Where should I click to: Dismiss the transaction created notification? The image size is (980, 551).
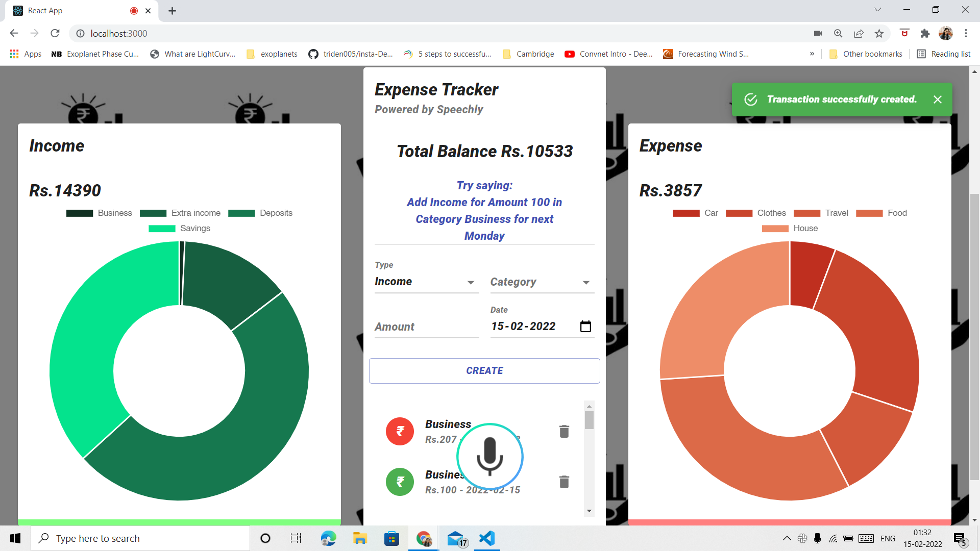[x=938, y=99]
